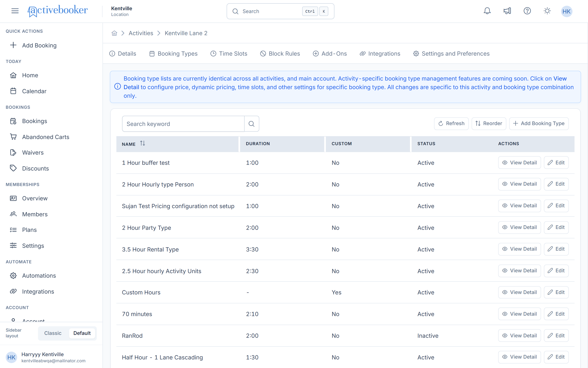Click Refresh button
Image resolution: width=588 pixels, height=368 pixels.
pyautogui.click(x=451, y=123)
